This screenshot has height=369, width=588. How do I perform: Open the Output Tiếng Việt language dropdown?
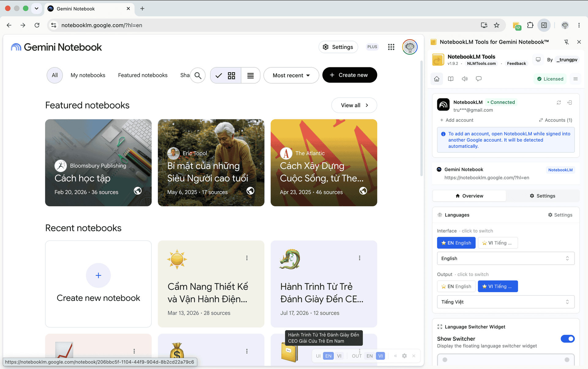tap(506, 302)
